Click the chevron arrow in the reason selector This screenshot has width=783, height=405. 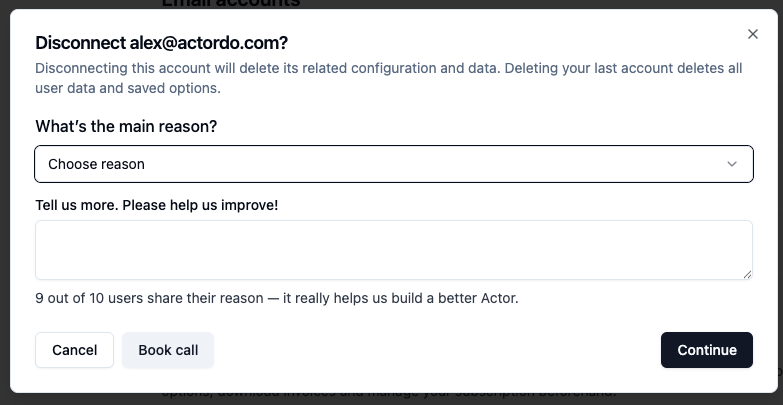point(732,164)
